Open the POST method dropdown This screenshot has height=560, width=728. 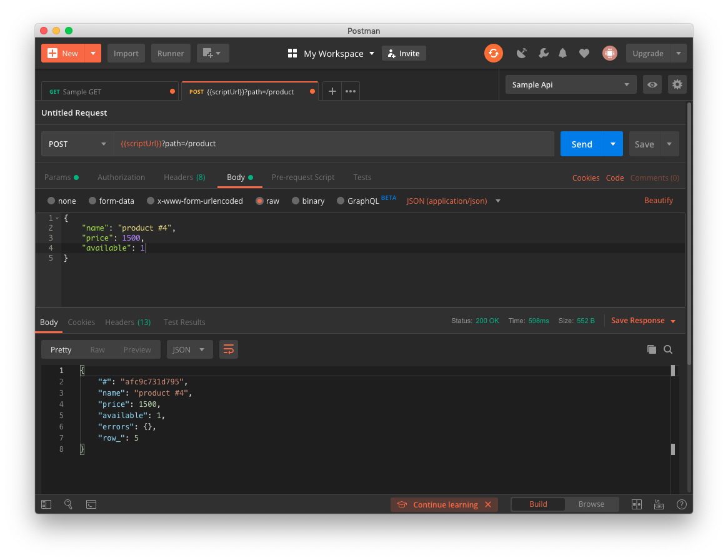pos(77,144)
